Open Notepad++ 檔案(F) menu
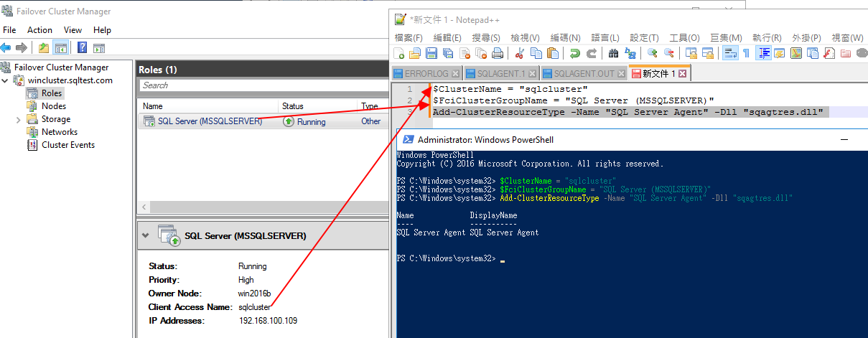The image size is (868, 338). coord(409,37)
